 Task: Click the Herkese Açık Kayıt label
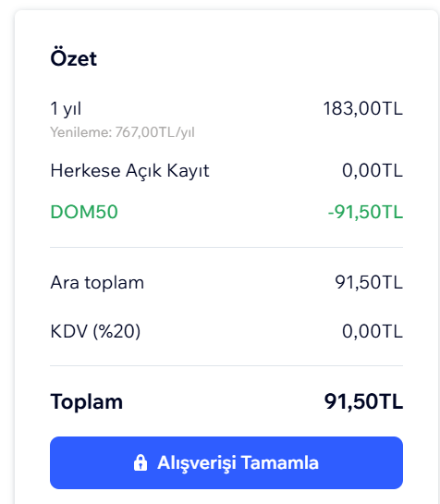(x=129, y=170)
